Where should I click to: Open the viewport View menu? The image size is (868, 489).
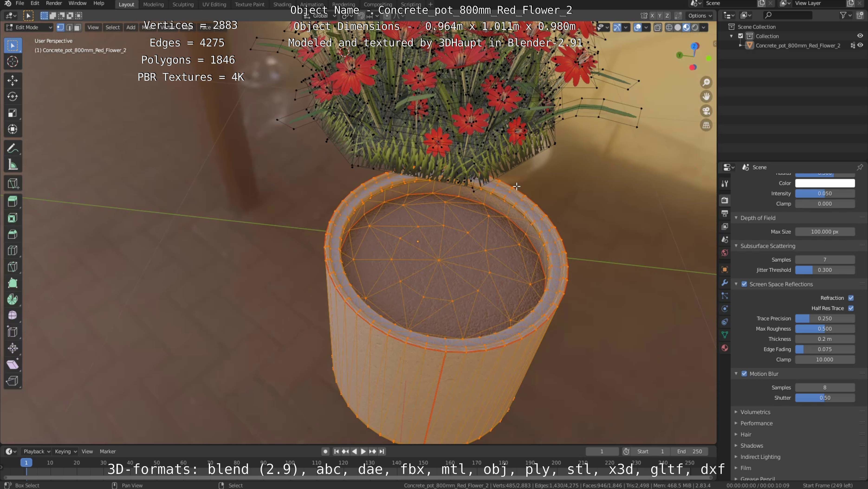click(93, 27)
